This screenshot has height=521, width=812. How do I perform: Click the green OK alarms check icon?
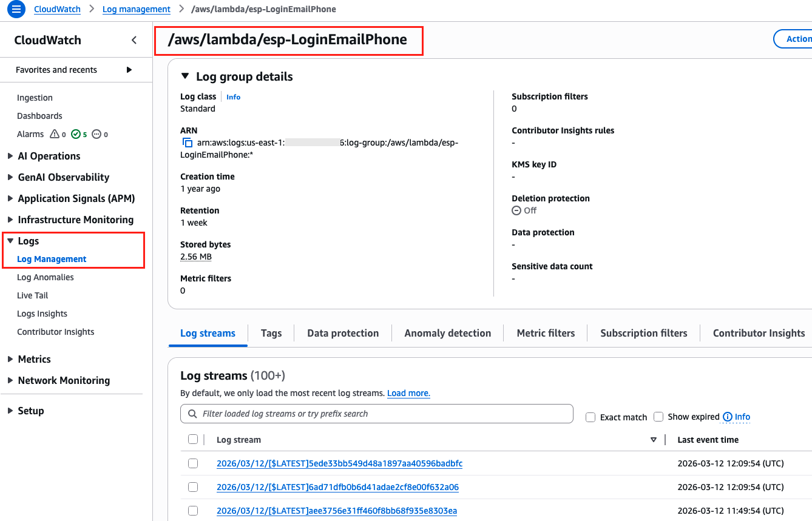76,134
